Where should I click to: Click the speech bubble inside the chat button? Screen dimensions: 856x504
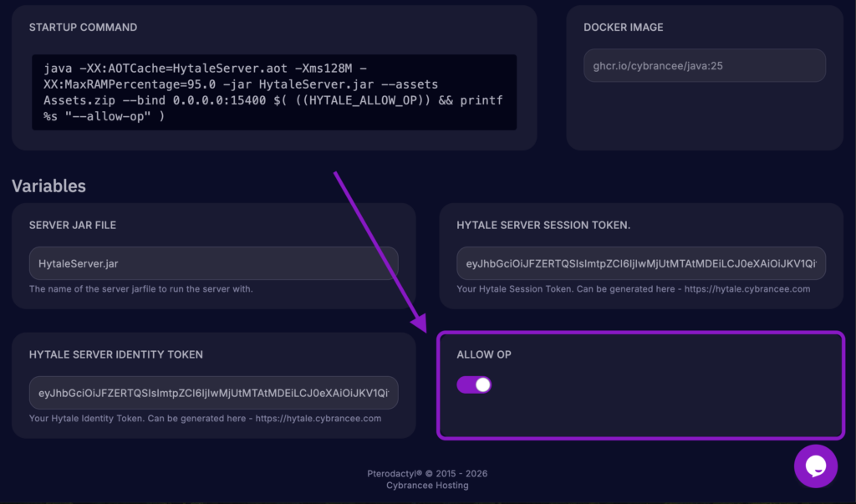[x=816, y=466]
